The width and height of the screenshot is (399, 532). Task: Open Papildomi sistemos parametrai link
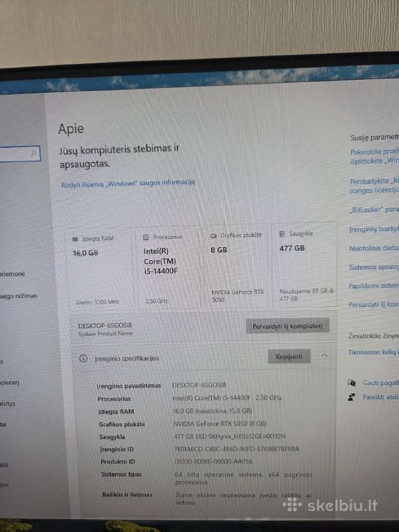tap(374, 286)
